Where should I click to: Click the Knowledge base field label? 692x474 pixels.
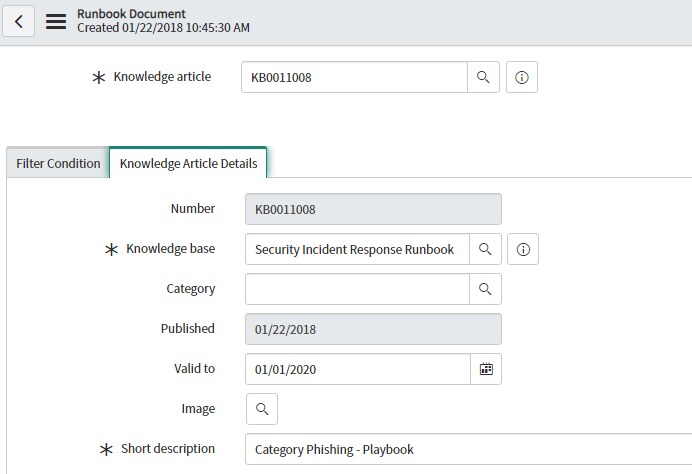coord(171,249)
